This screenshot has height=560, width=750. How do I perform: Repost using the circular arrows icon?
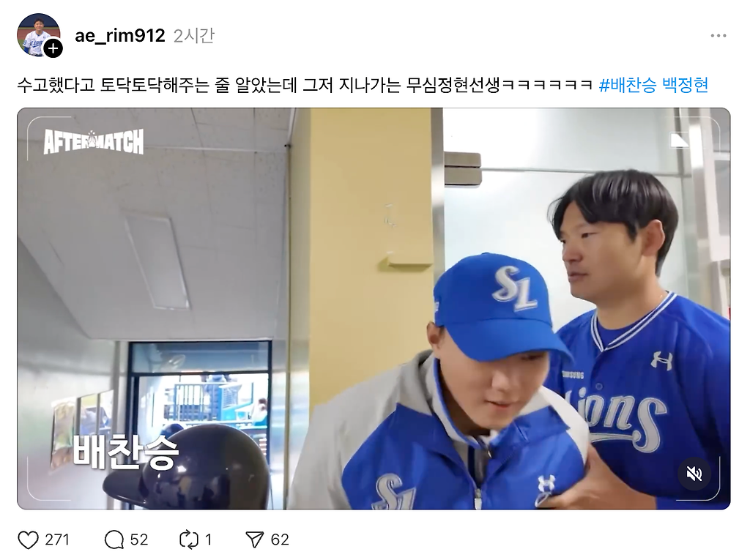188,540
